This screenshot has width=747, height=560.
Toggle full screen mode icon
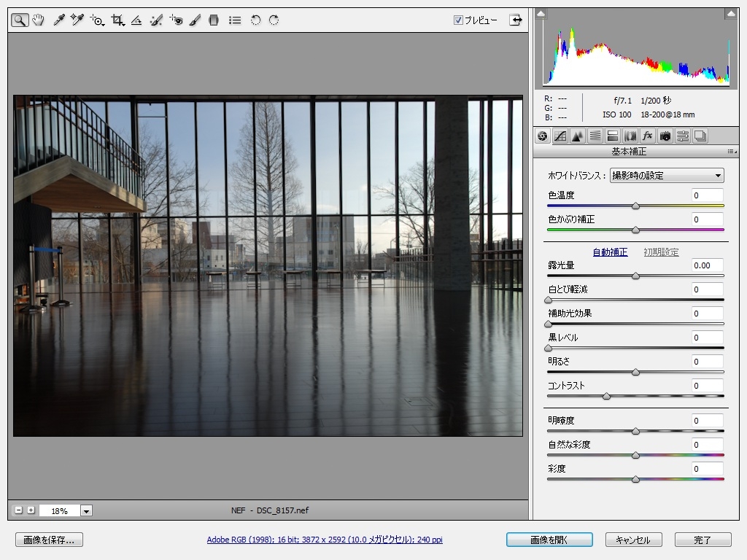point(516,20)
